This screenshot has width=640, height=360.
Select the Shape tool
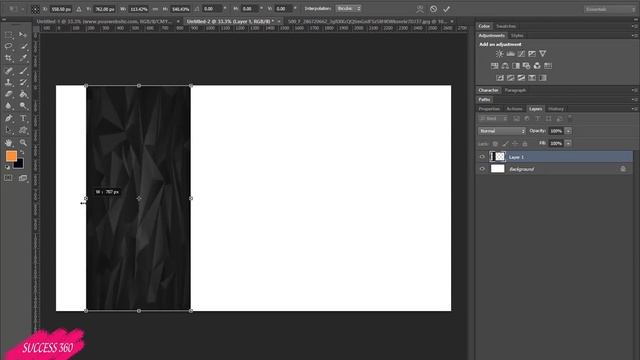pos(23,130)
